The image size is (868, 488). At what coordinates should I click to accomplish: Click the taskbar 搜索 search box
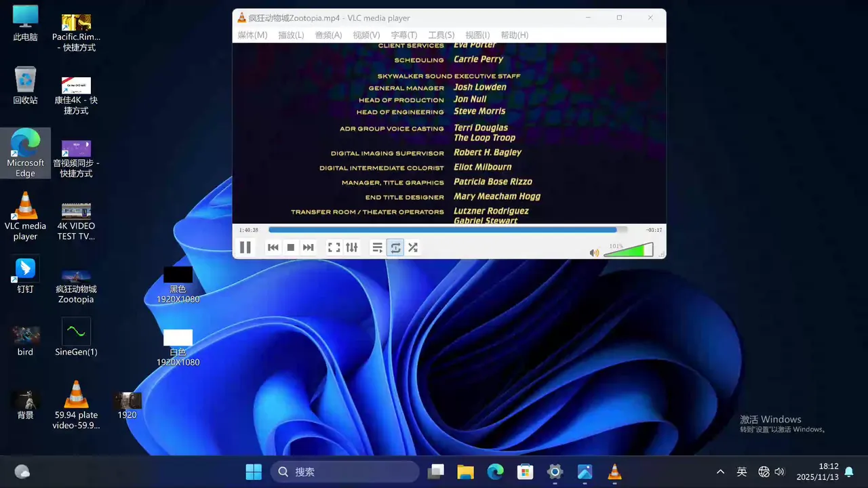pyautogui.click(x=345, y=472)
